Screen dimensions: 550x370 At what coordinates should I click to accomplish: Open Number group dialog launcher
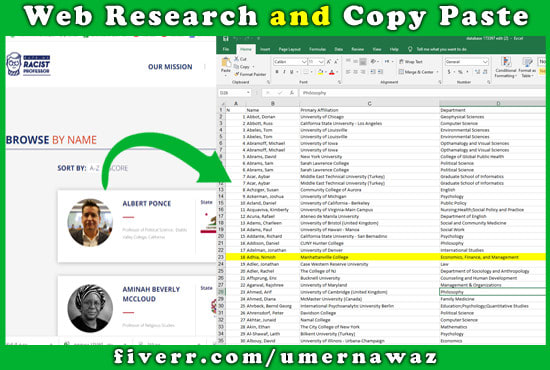489,82
